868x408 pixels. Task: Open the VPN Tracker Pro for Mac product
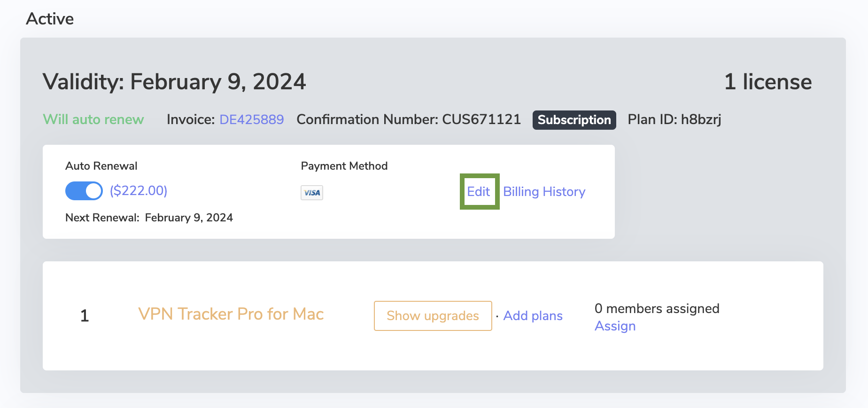click(x=230, y=314)
